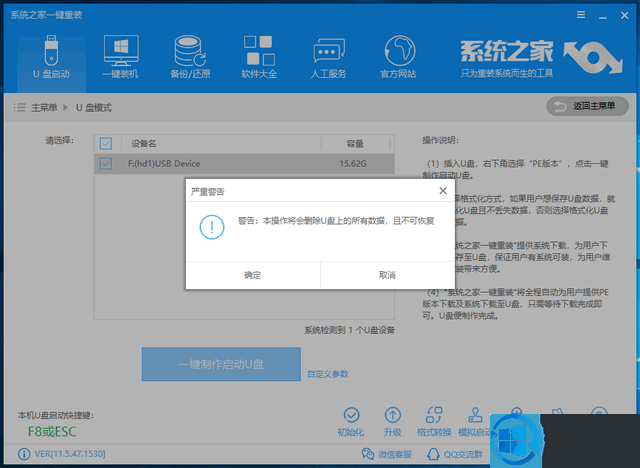Click 一键制作启动U盘 button
The height and width of the screenshot is (468, 640).
coord(221,364)
